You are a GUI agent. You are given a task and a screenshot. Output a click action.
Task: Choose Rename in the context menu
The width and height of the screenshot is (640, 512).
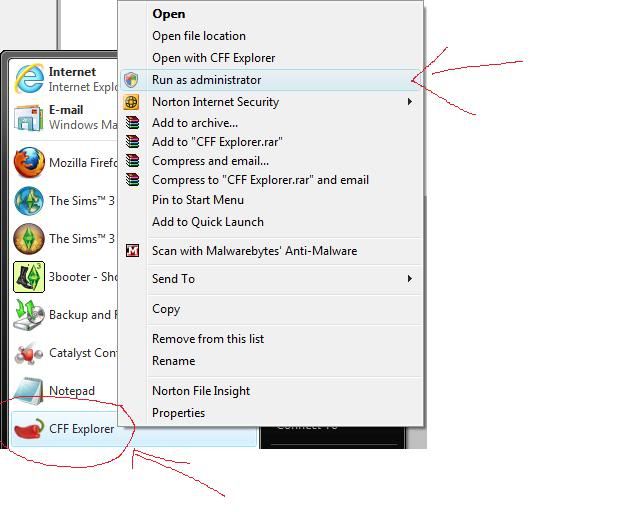point(173,361)
